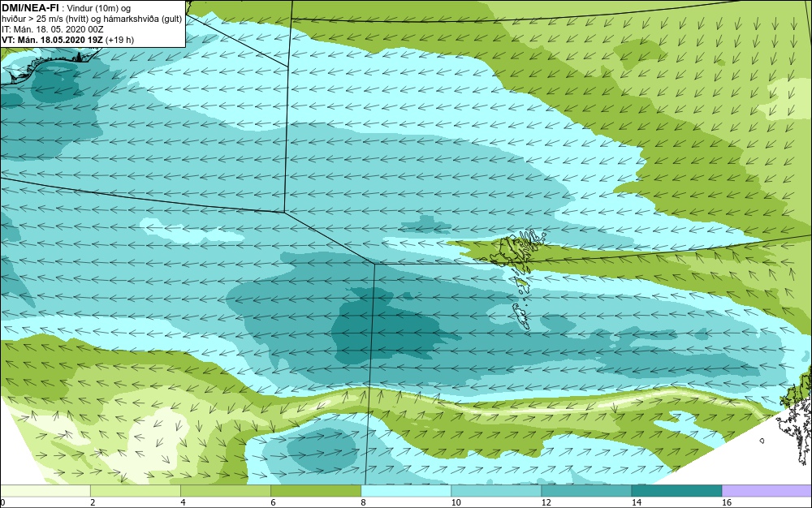Click the scale label '4'
Image resolution: width=812 pixels, height=508 pixels.
183,502
